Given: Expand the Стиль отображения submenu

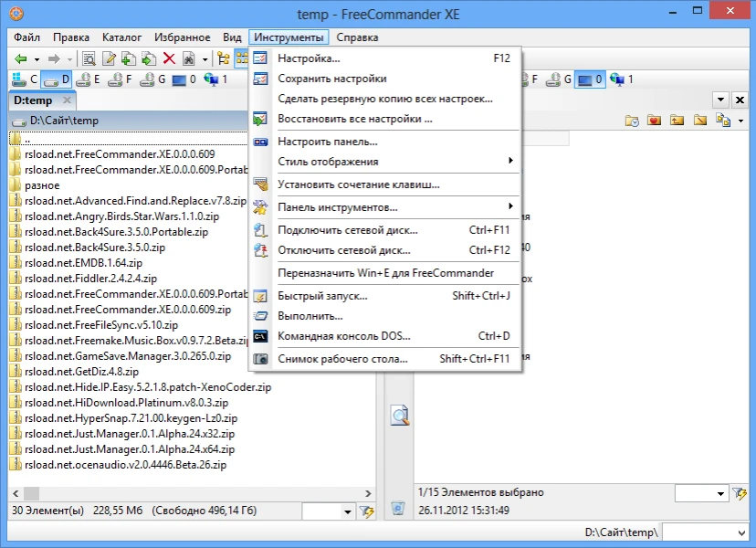Looking at the screenshot, I should (x=384, y=162).
